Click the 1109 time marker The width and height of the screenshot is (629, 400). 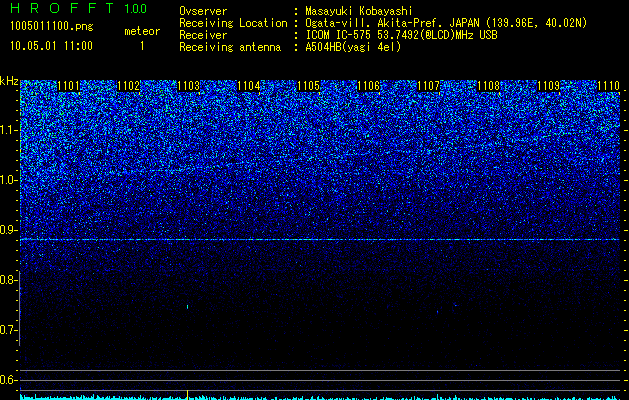click(548, 86)
